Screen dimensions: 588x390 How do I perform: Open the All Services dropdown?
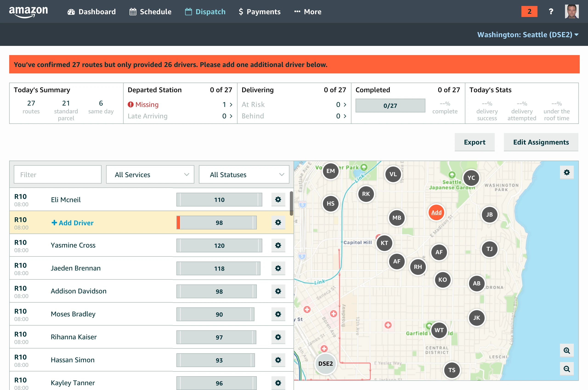150,175
